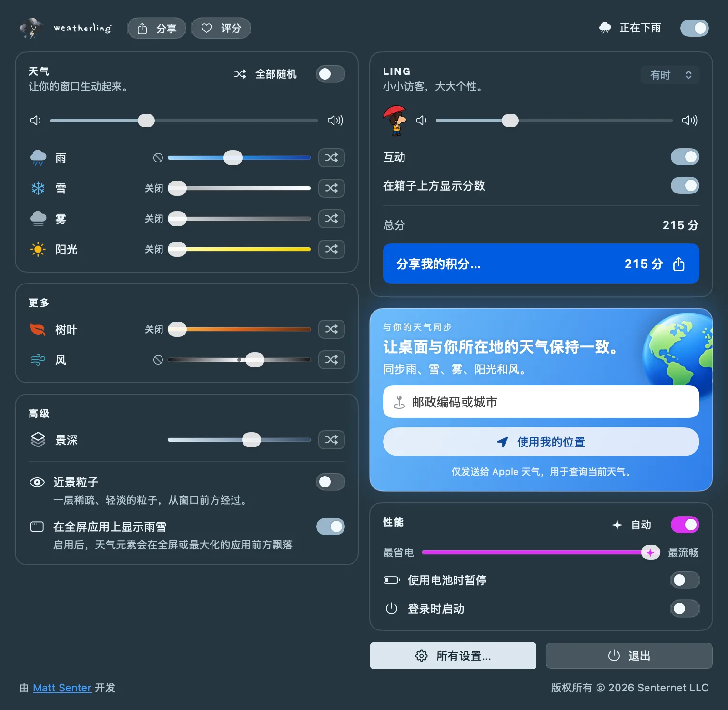
Task: Click the 分享我的积分 button
Action: 541,264
